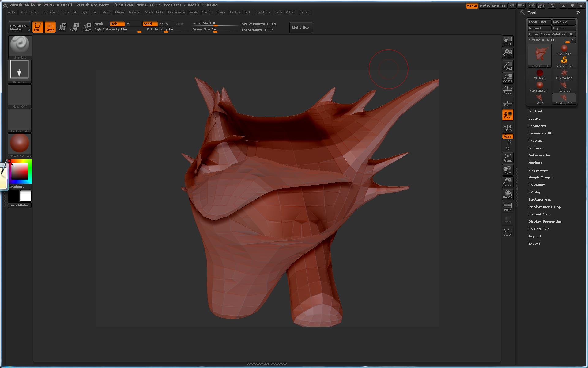Click the white secondary color swatch
Image resolution: width=588 pixels, height=368 pixels.
(x=26, y=196)
